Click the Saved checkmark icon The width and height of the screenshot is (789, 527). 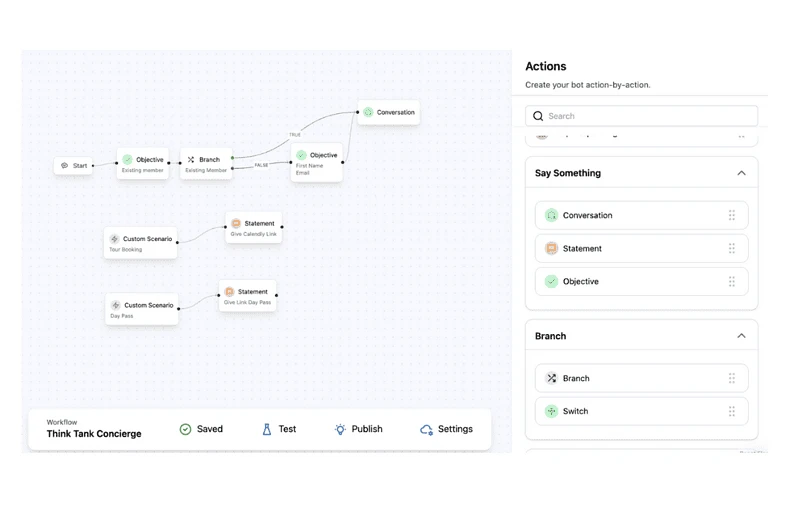(x=185, y=429)
